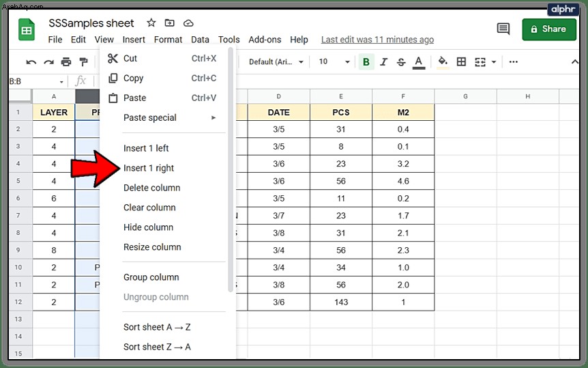588x368 pixels.
Task: Open the text color picker
Action: 419,62
